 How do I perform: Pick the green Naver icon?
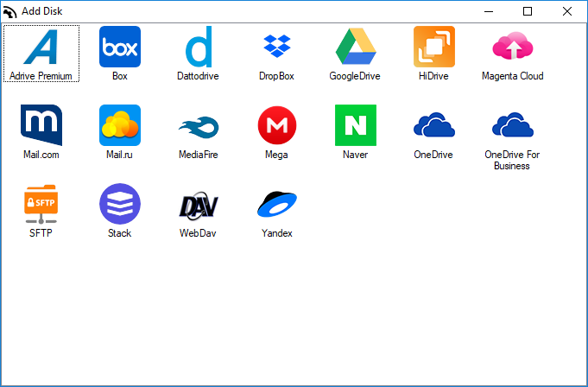tap(356, 125)
